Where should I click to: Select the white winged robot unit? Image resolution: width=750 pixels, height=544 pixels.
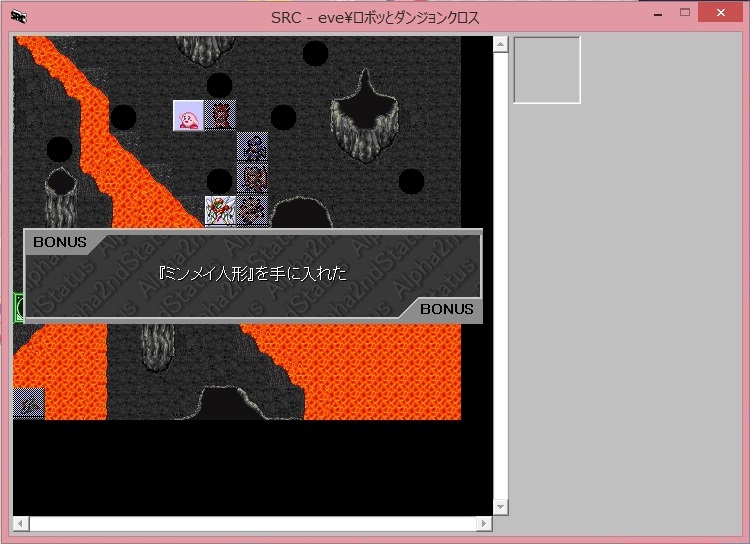(x=221, y=211)
